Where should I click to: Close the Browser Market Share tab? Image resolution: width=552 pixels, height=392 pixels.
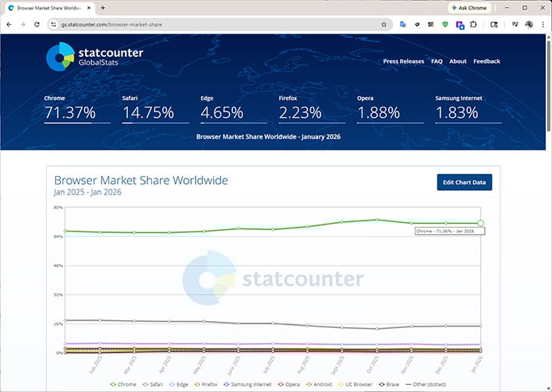pyautogui.click(x=89, y=8)
